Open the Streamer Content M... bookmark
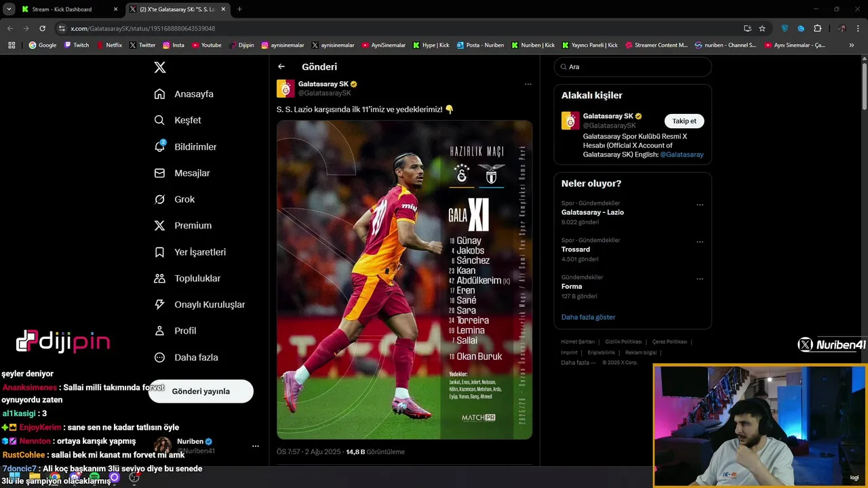This screenshot has height=488, width=868. point(656,45)
